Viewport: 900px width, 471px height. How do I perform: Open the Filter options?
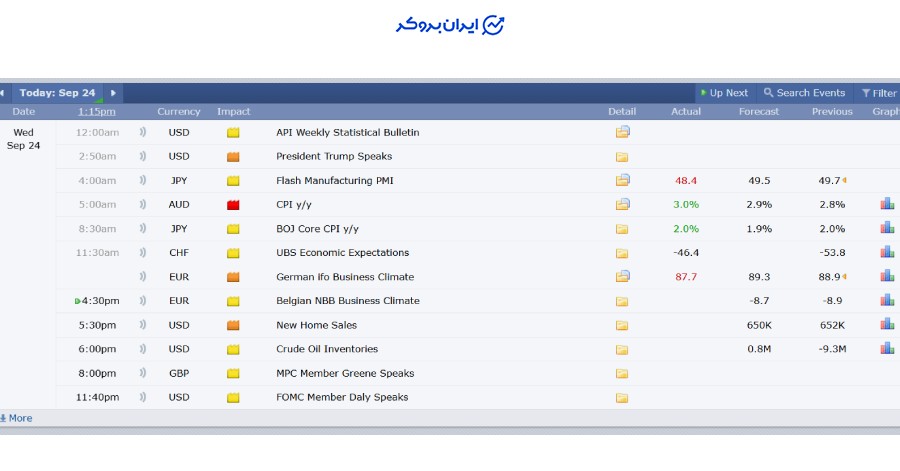click(879, 93)
